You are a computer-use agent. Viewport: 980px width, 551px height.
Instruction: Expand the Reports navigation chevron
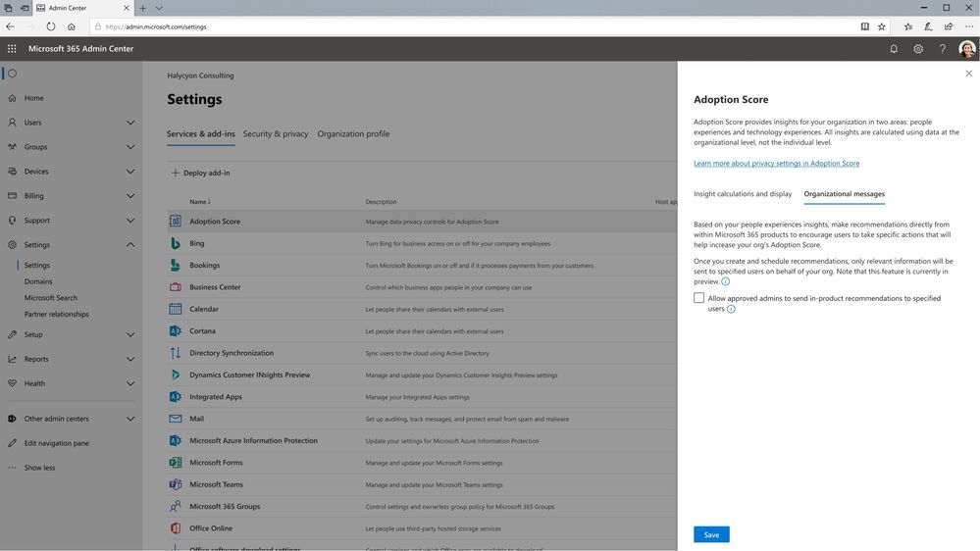pyautogui.click(x=130, y=359)
